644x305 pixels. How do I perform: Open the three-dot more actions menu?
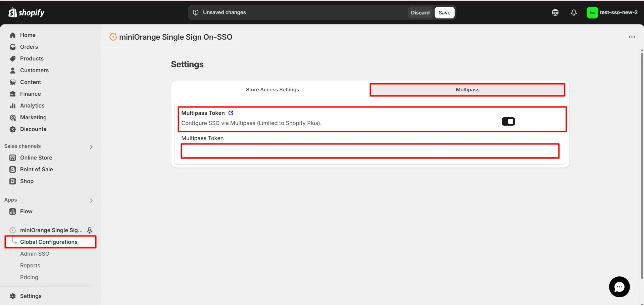pyautogui.click(x=632, y=37)
